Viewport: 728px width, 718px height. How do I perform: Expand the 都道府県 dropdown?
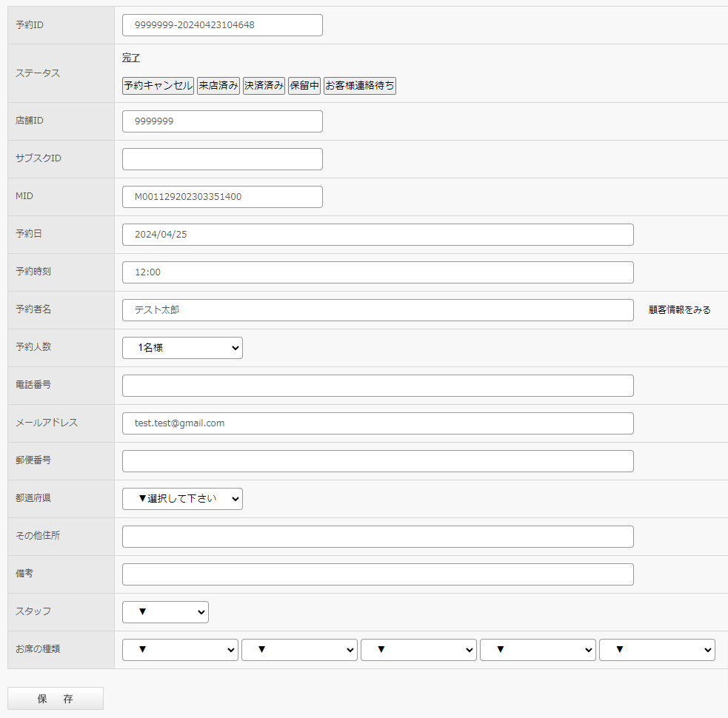(182, 499)
